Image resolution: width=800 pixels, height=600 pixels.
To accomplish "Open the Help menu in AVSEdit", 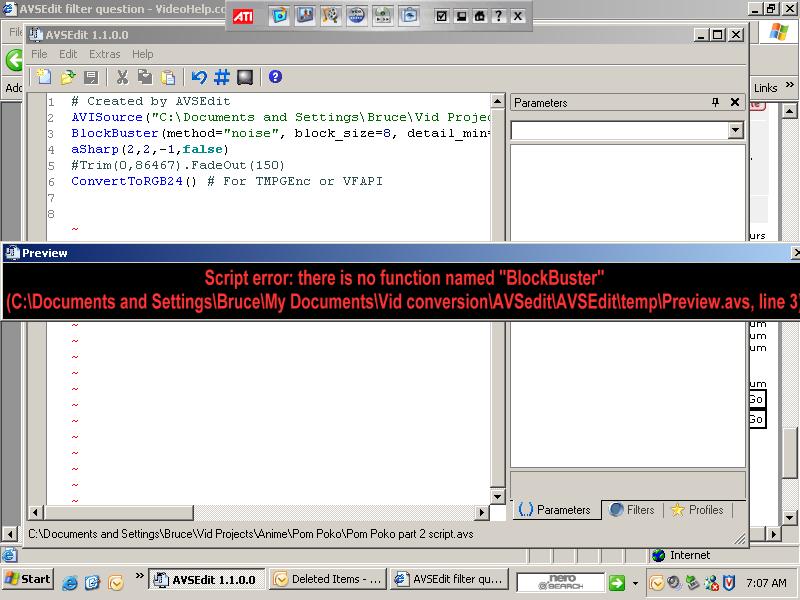I will click(142, 54).
